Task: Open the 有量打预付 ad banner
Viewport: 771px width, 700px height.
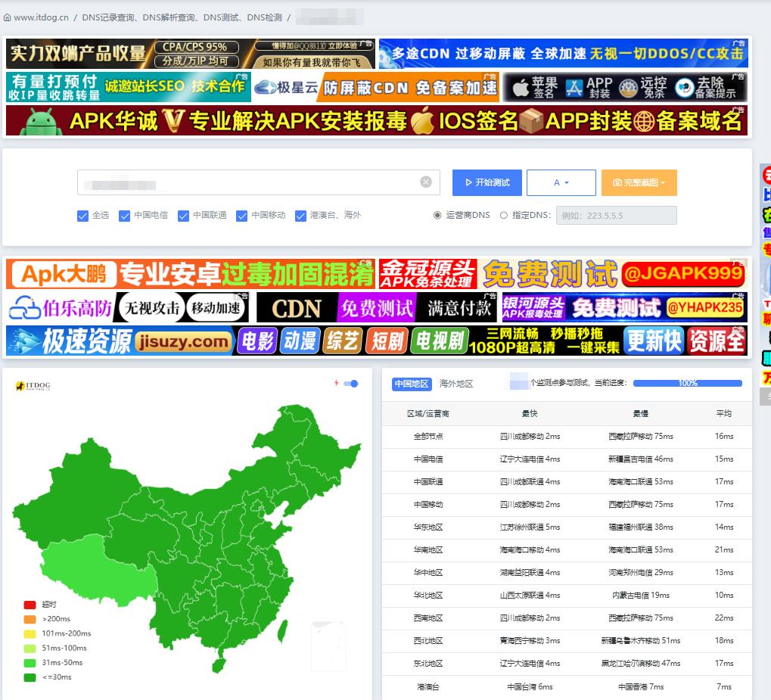Action: coord(129,87)
